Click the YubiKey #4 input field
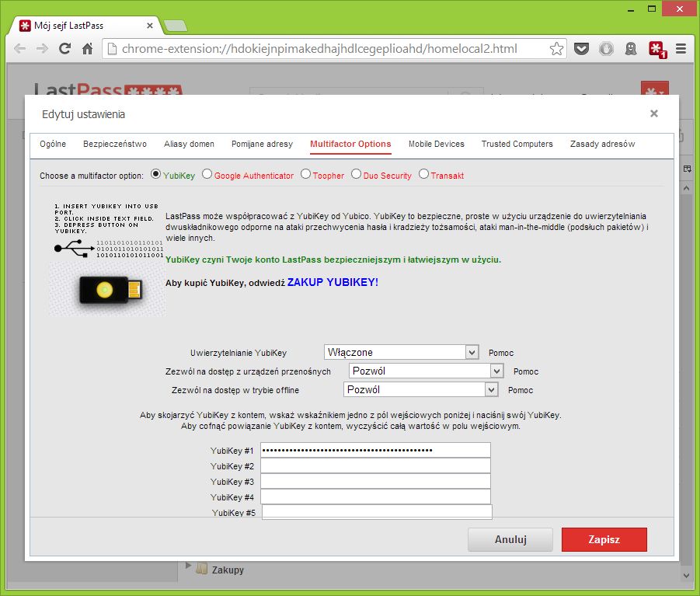The width and height of the screenshot is (700, 596). [375, 497]
